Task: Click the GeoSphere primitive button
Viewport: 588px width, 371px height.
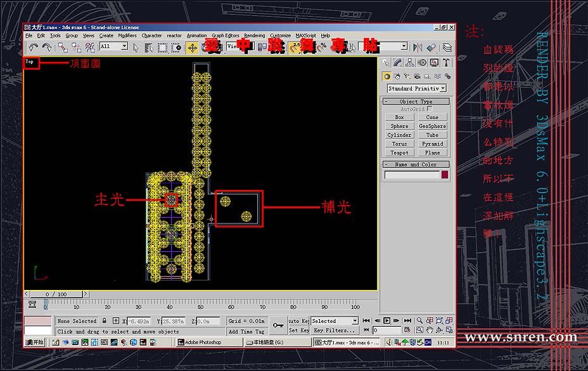Action: 432,126
